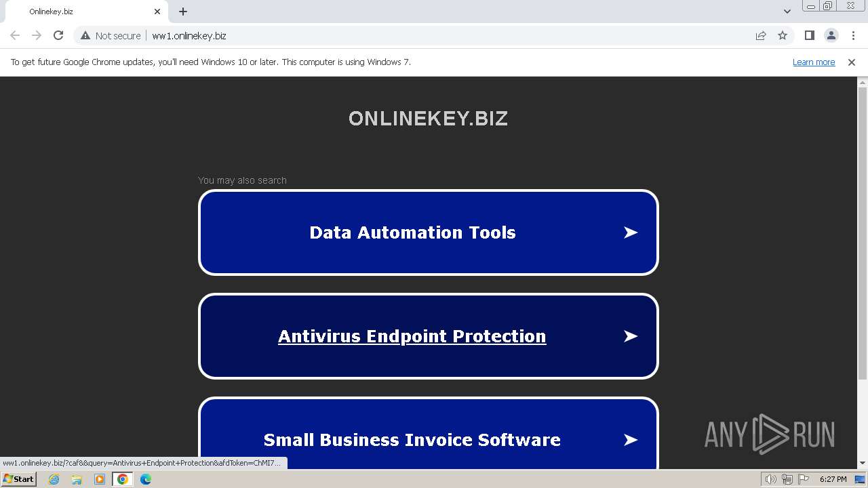Bookmark this tab with the star icon

(x=783, y=35)
